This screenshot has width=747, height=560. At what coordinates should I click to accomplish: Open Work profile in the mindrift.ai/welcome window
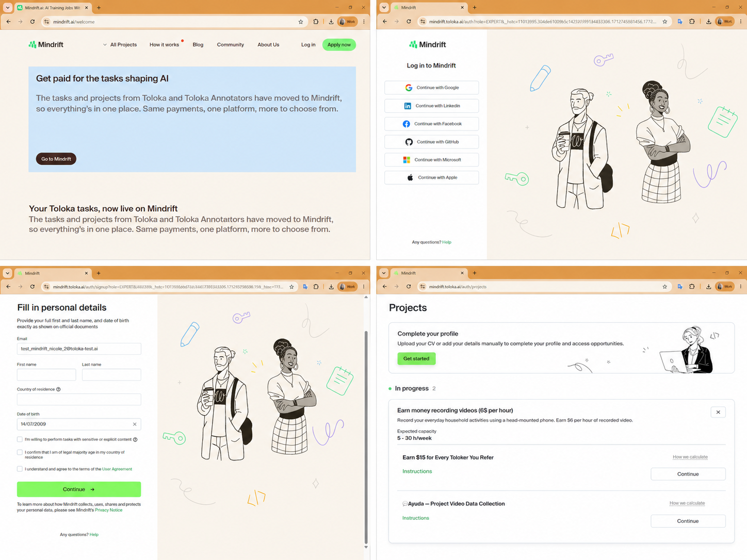point(347,22)
